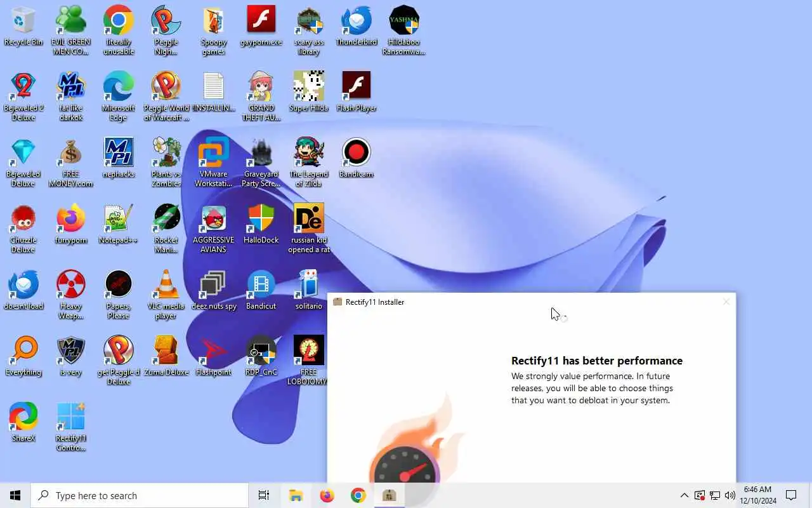Select the 'scary ass library' icon
Image resolution: width=812 pixels, height=508 pixels.
tap(309, 30)
